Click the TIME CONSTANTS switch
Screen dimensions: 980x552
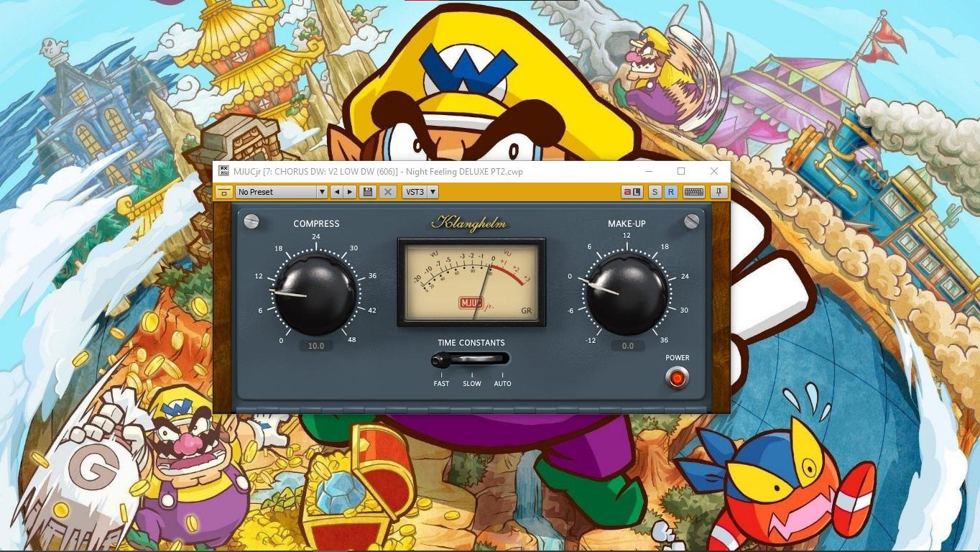[x=471, y=359]
